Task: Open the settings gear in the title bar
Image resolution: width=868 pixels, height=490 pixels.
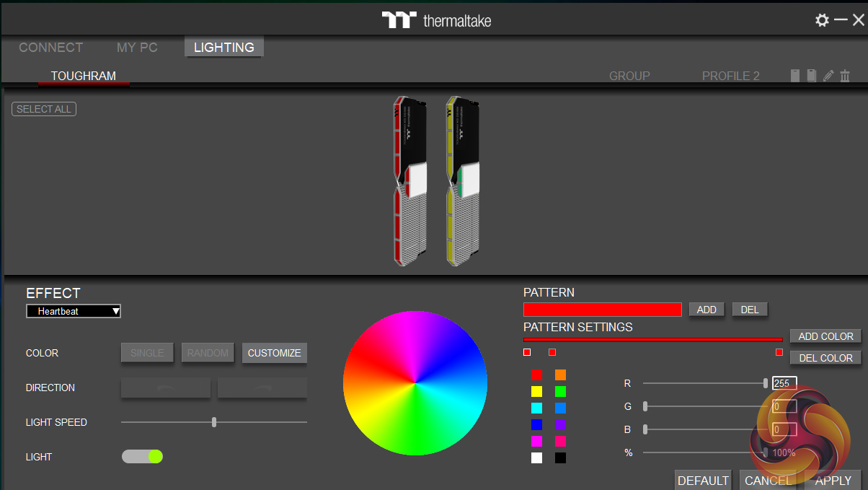Action: [x=822, y=20]
